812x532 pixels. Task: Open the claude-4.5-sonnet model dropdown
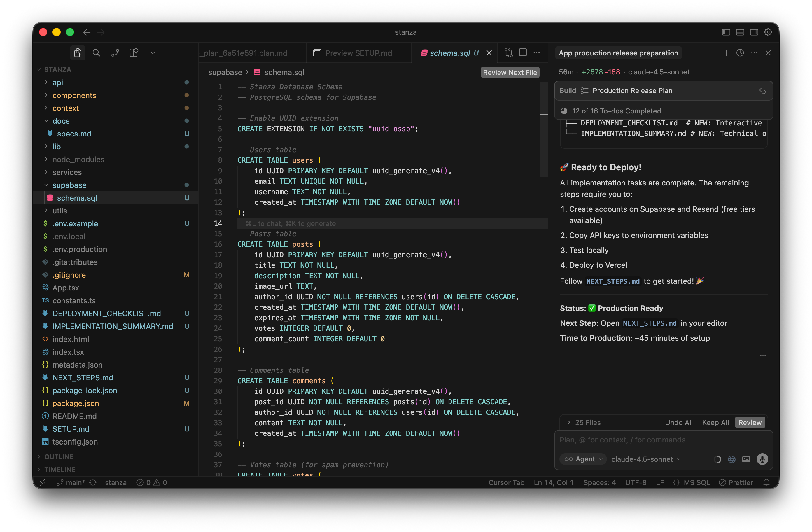pyautogui.click(x=645, y=459)
